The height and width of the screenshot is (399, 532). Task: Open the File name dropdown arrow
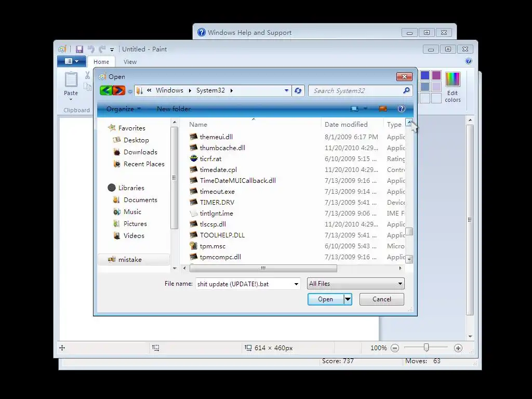click(x=296, y=284)
